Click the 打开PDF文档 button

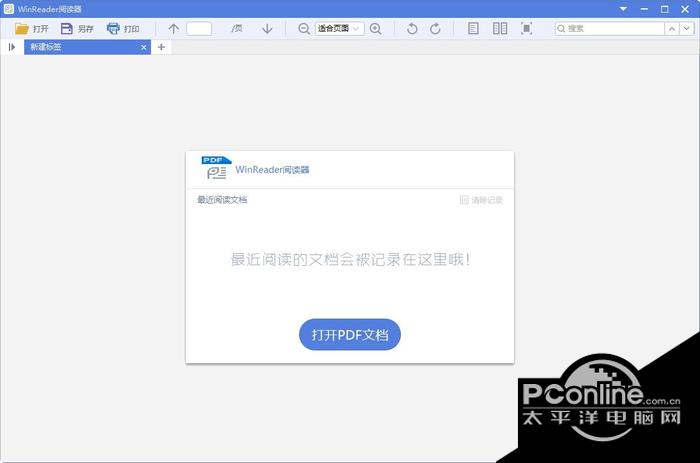[350, 334]
